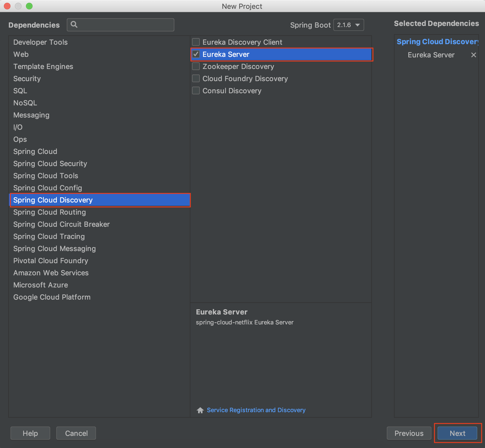Viewport: 485px width, 448px height.
Task: Click Eureka Server in Selected Dependencies
Action: coord(431,55)
